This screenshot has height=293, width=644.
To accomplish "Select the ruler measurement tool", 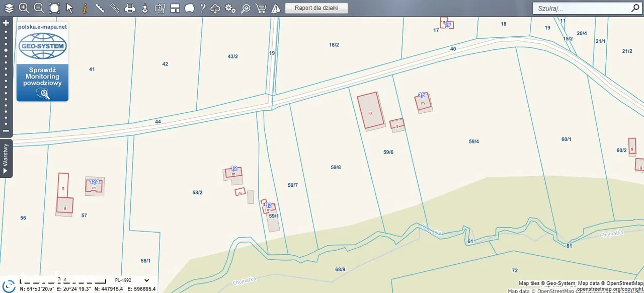I will click(x=100, y=8).
